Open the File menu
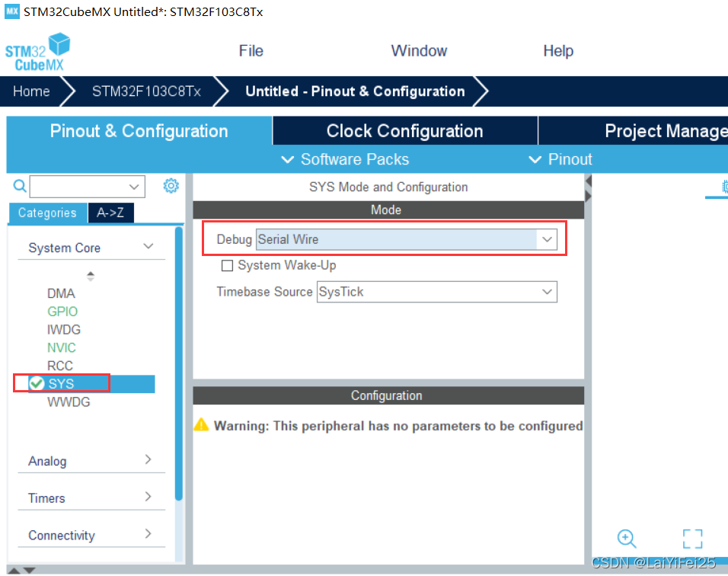728x576 pixels. point(251,50)
